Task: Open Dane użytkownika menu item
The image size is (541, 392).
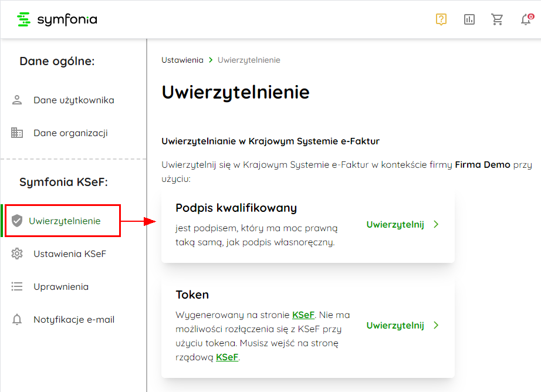Action: 73,100
